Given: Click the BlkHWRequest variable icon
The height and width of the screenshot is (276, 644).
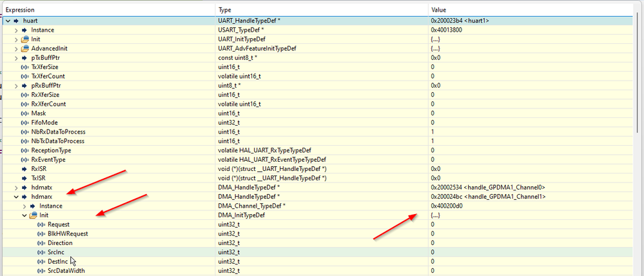Looking at the screenshot, I should pos(41,233).
